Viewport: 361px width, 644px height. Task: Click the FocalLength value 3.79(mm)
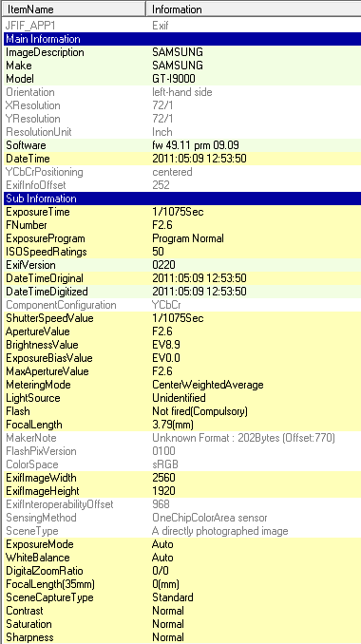click(x=173, y=425)
